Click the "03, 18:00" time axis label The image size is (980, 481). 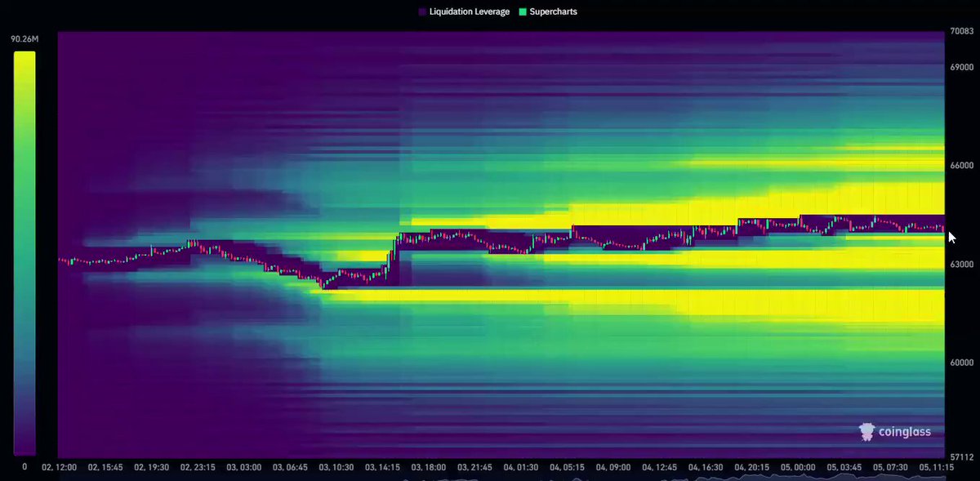[429, 468]
